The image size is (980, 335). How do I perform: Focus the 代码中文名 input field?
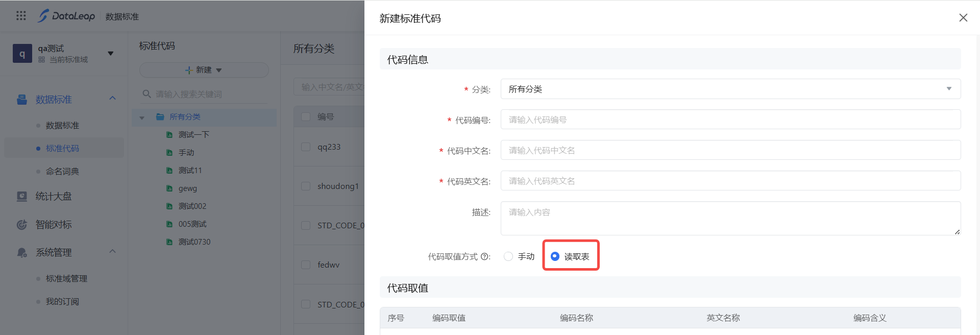pyautogui.click(x=730, y=150)
